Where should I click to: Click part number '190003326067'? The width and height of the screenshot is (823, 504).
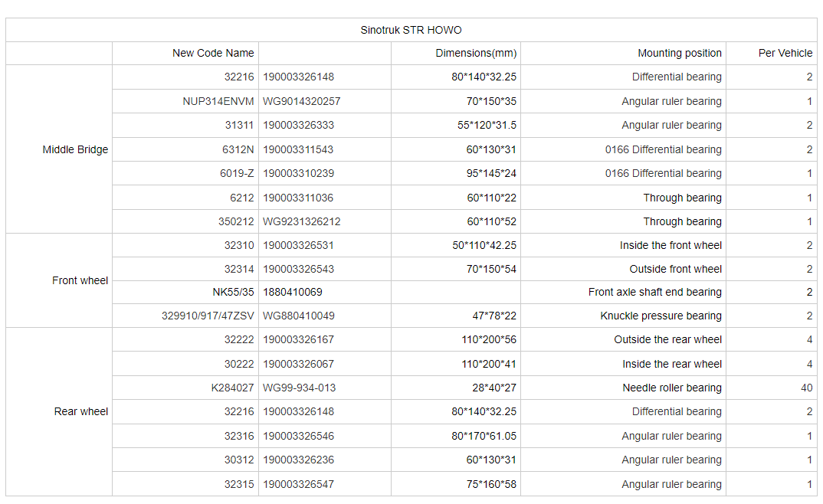coord(299,364)
